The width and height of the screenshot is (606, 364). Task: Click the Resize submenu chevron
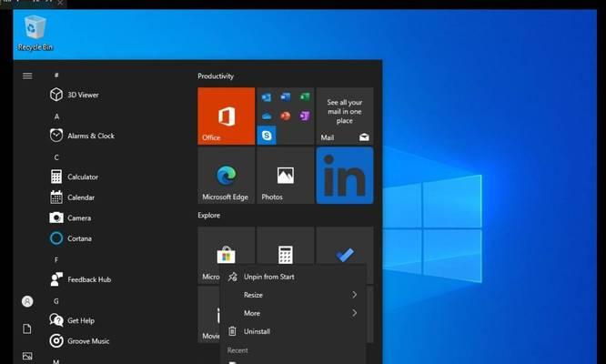click(x=354, y=295)
